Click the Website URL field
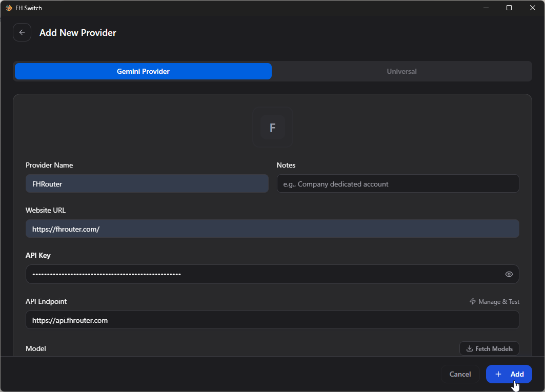This screenshot has width=545, height=392. (272, 229)
